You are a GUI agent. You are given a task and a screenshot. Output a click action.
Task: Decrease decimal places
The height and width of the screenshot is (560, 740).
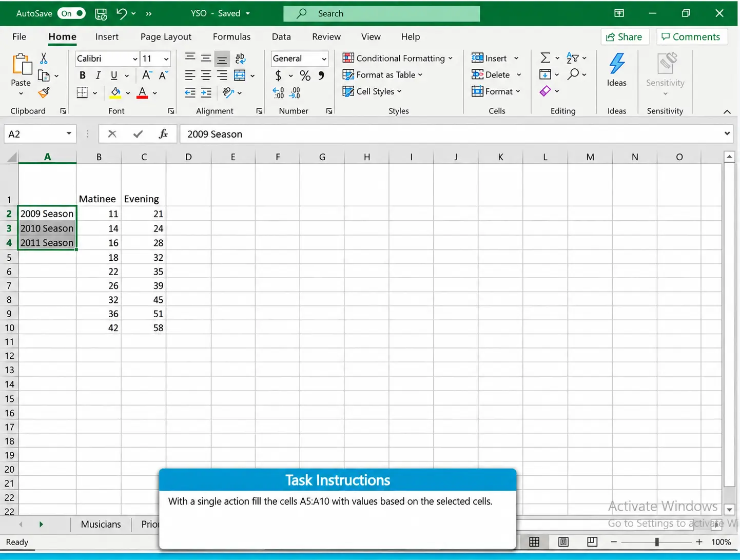tap(295, 93)
